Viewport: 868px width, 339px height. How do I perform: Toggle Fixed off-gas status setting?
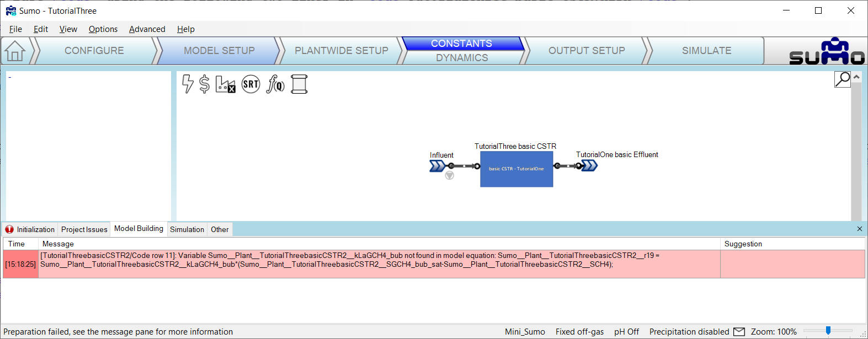(x=579, y=332)
